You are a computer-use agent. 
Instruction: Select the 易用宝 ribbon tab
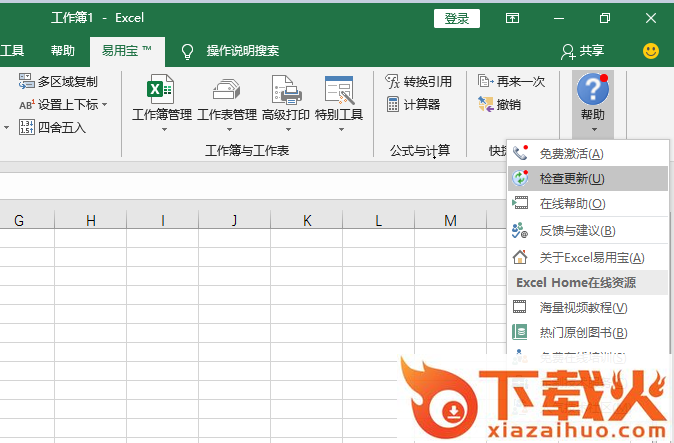pyautogui.click(x=127, y=51)
